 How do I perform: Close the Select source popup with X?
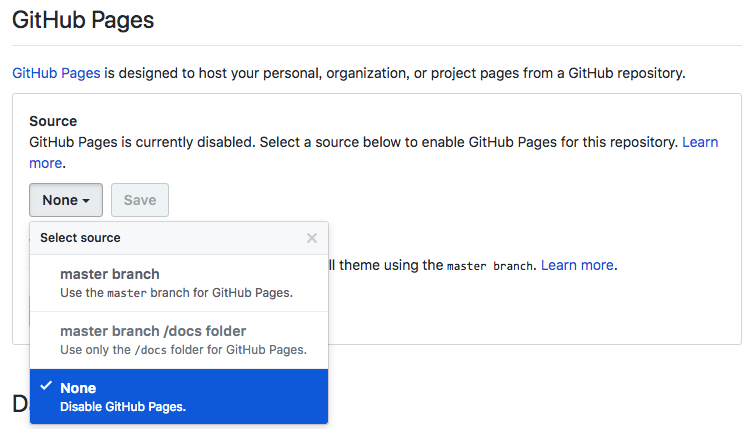click(312, 238)
